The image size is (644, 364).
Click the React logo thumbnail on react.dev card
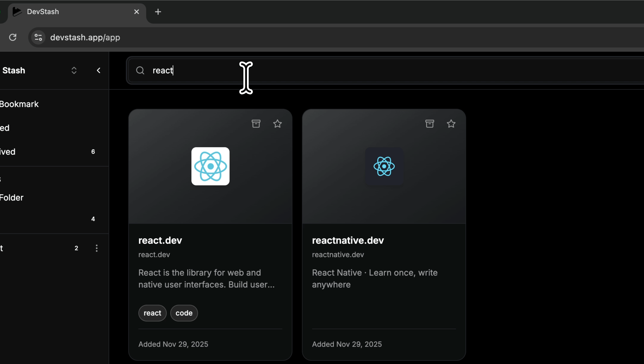210,166
